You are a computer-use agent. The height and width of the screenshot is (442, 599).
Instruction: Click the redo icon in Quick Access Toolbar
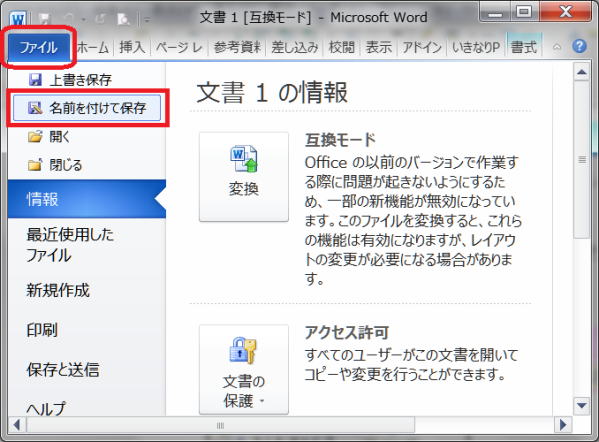pyautogui.click(x=100, y=18)
